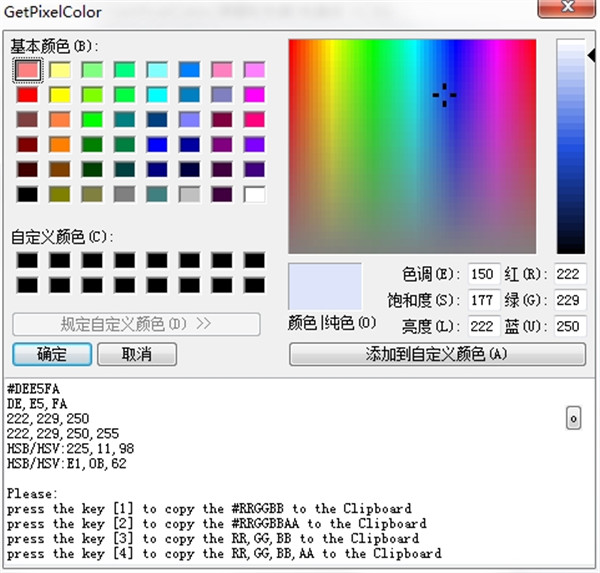Click the line about key [4] RR,GG,BB,AA
The width and height of the screenshot is (600, 573).
224,554
